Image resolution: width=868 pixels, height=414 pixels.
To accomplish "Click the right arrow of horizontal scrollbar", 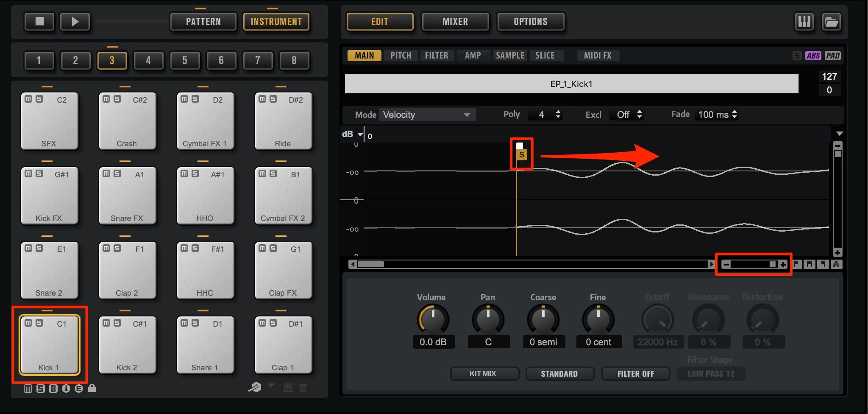I will [x=711, y=264].
